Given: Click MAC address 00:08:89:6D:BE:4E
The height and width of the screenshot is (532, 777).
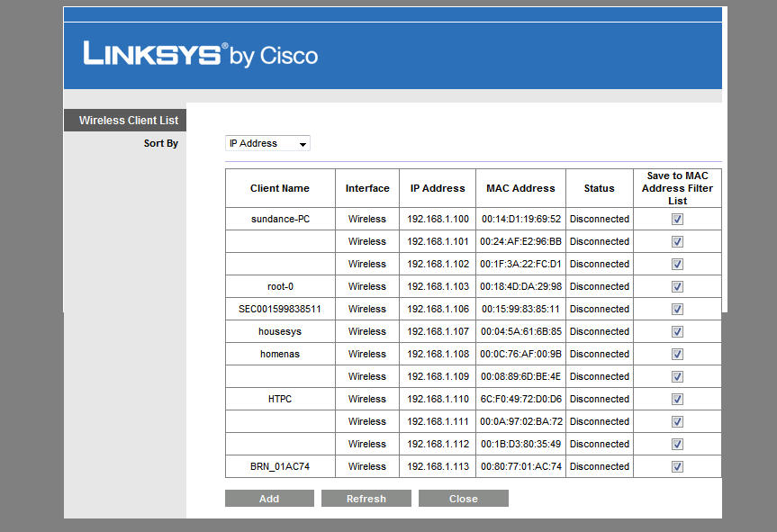Looking at the screenshot, I should 520,376.
